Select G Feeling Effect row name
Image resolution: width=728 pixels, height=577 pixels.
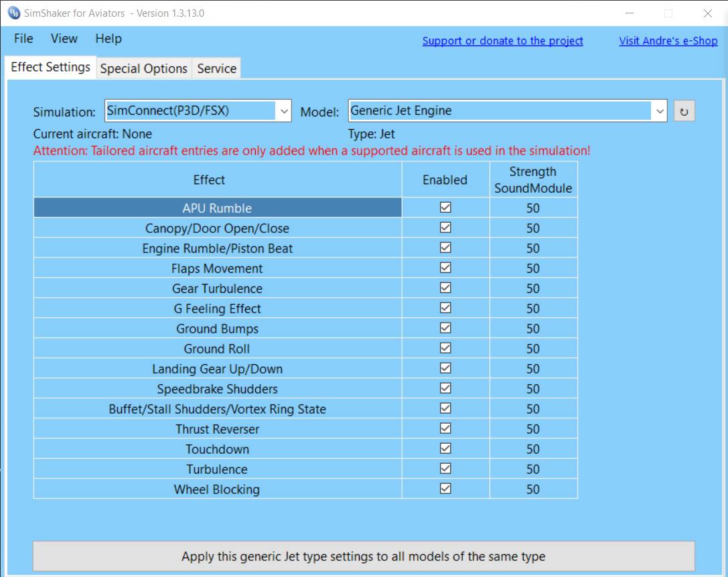coord(217,309)
